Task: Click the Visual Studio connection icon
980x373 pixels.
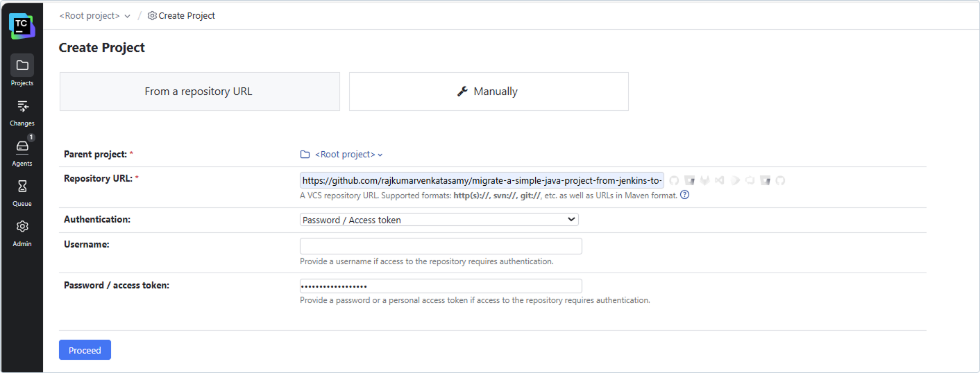Action: click(x=720, y=180)
